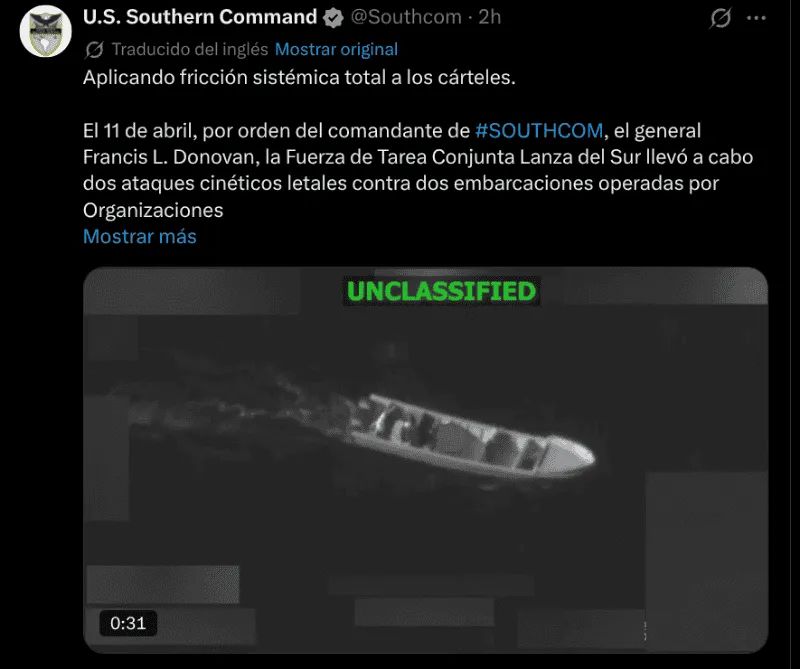The width and height of the screenshot is (800, 669).
Task: Click the word Organizaciones ending the truncated text
Action: 153,210
